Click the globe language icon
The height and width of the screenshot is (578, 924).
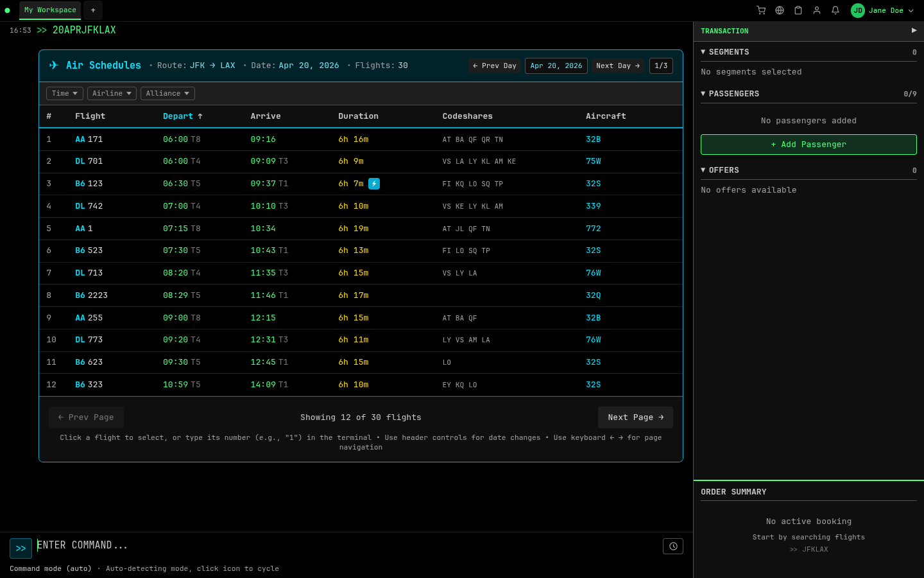[780, 10]
